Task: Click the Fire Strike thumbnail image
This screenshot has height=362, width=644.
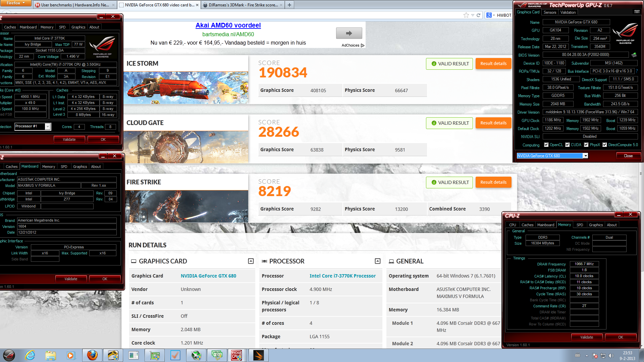Action: click(x=186, y=206)
